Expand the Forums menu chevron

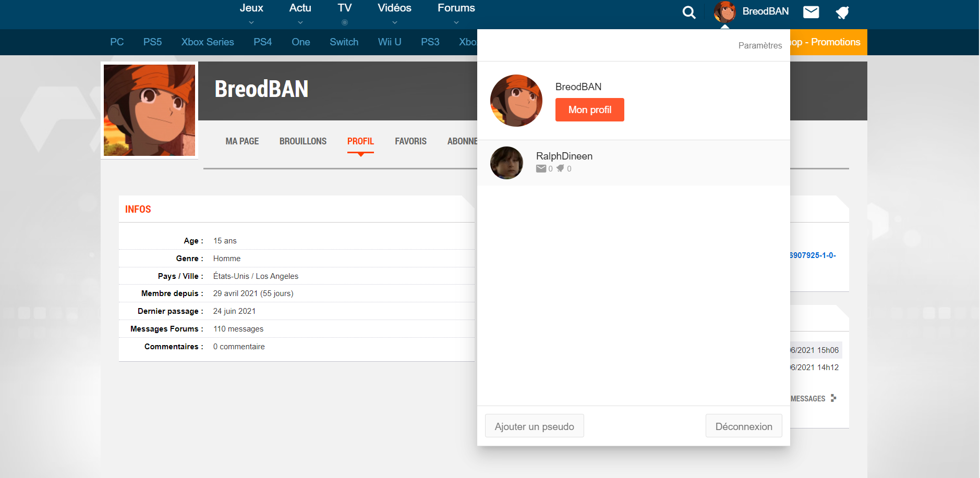pyautogui.click(x=456, y=22)
